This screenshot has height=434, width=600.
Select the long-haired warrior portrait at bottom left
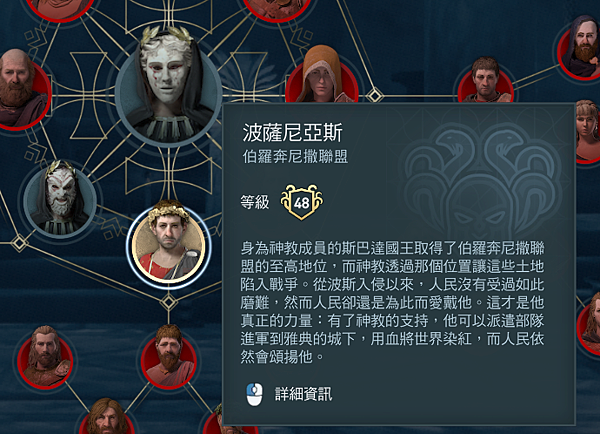point(45,357)
